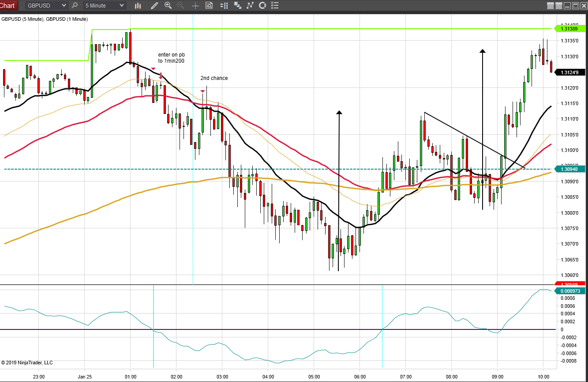Click the 03:00 time axis label
Viewport: 588px width, 382px height.
coord(222,377)
